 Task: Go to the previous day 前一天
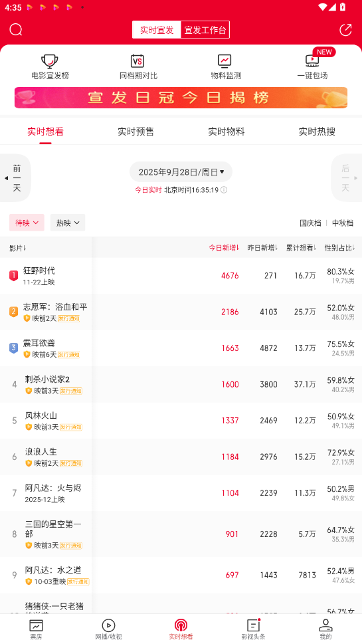click(15, 178)
